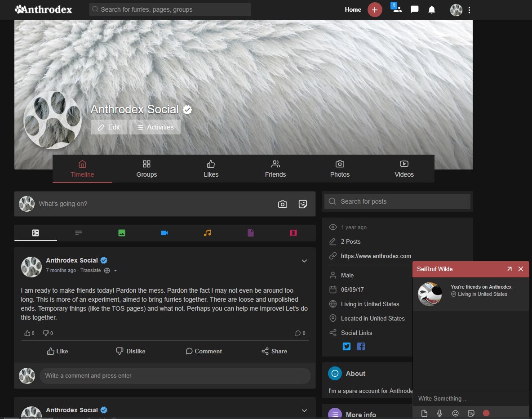
Task: Click the Like button
Action: pos(58,351)
